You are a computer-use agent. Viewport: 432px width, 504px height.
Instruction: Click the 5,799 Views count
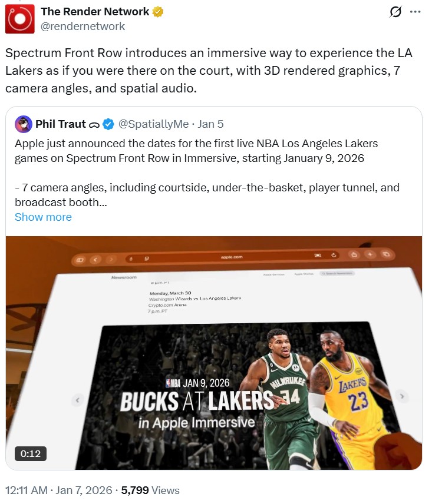150,490
